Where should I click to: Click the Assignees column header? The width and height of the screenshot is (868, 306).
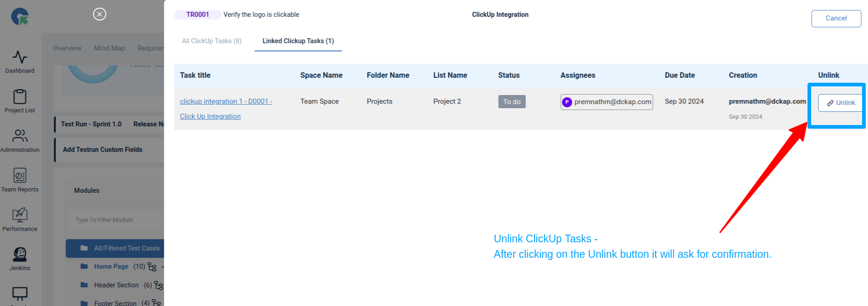tap(578, 75)
